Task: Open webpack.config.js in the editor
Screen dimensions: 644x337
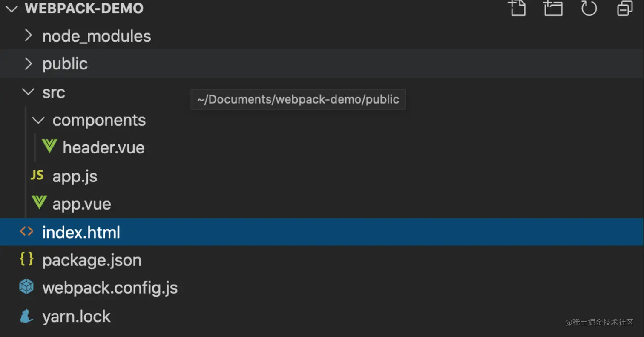Action: [110, 288]
